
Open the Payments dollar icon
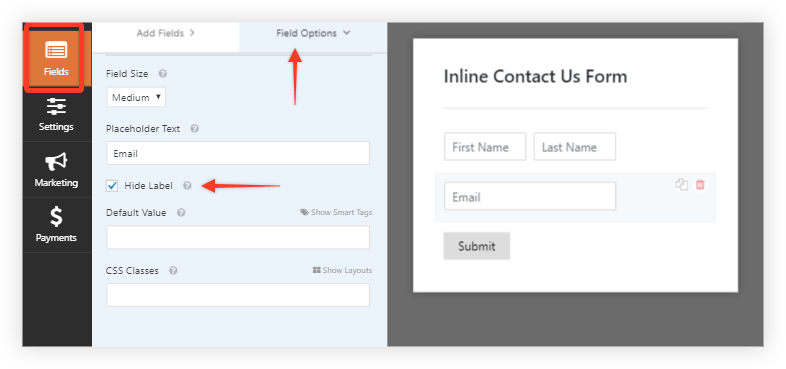pyautogui.click(x=56, y=217)
